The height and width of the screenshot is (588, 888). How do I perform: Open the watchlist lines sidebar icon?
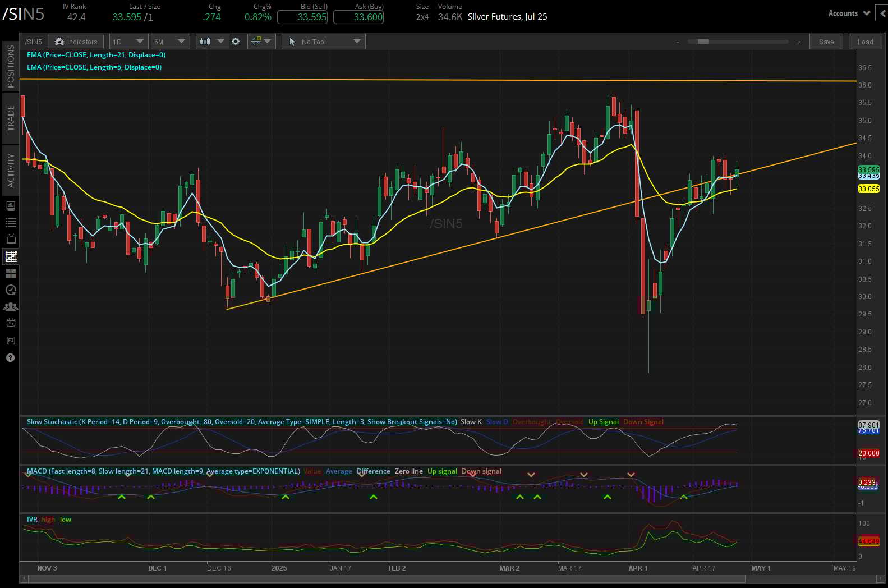click(x=11, y=223)
